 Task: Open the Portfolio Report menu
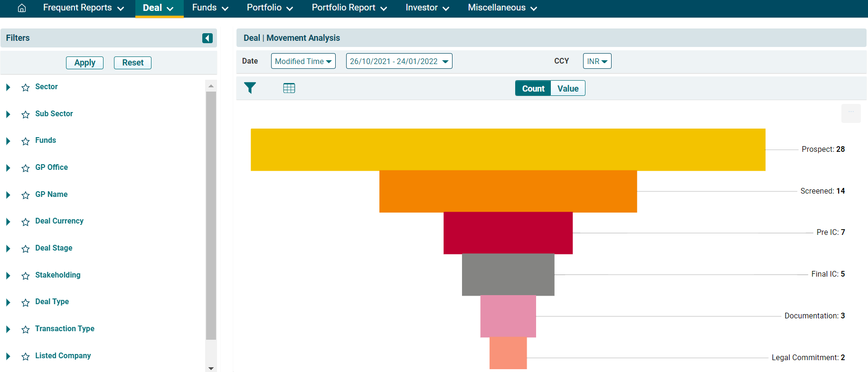(x=349, y=8)
